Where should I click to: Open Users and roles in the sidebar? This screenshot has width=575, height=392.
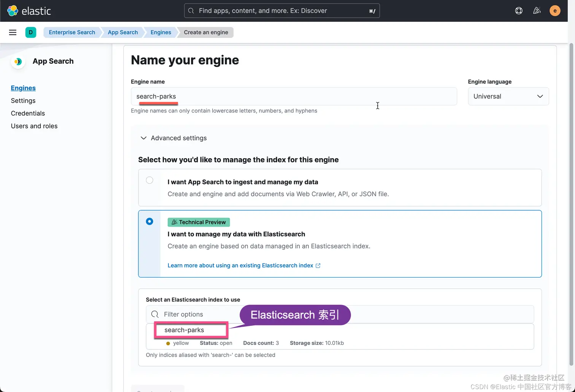click(34, 126)
